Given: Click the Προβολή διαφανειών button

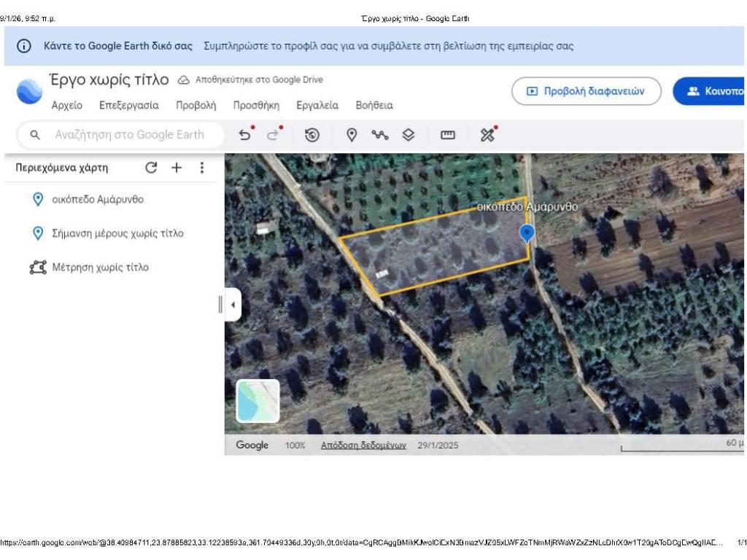Looking at the screenshot, I should [x=587, y=91].
